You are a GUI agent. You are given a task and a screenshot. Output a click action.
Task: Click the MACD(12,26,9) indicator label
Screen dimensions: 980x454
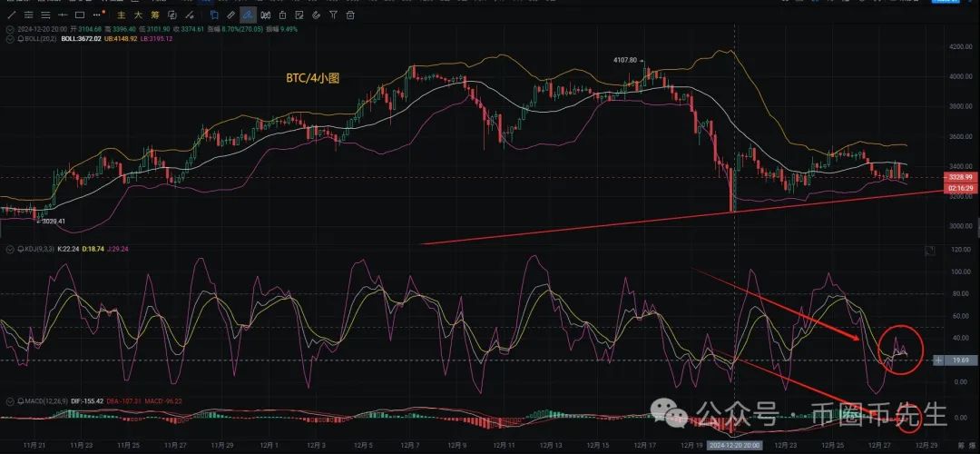coord(46,400)
